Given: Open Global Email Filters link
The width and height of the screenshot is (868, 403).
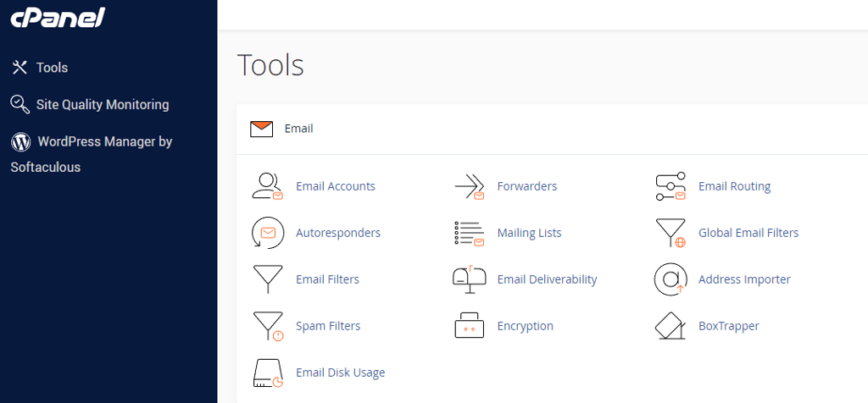Looking at the screenshot, I should [x=748, y=233].
